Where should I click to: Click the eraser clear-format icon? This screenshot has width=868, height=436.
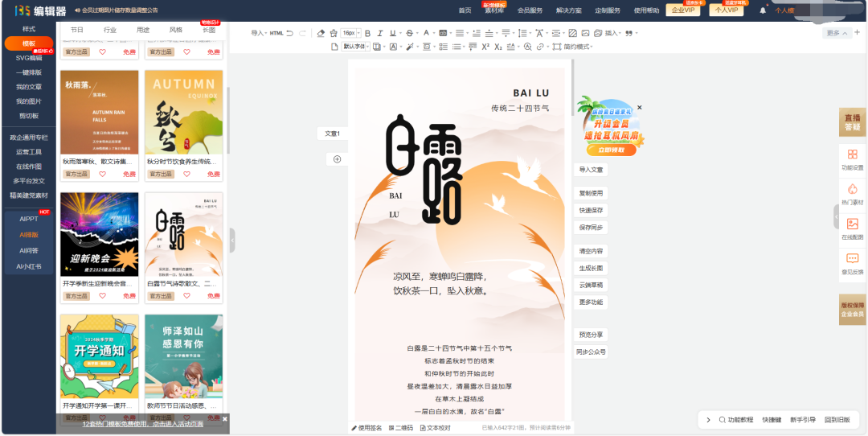click(321, 33)
